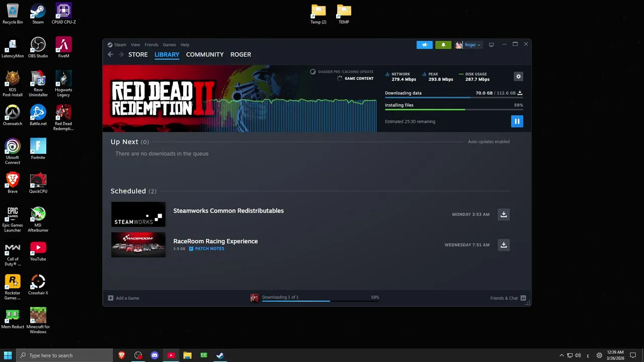
Task: Open notifications with the green bell button
Action: pos(443,45)
